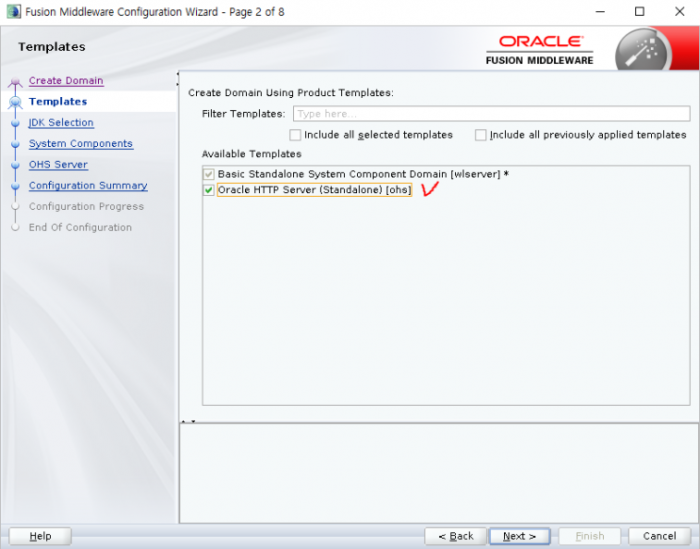Click the JDK Selection step node icon
This screenshot has height=549, width=700.
(x=15, y=123)
